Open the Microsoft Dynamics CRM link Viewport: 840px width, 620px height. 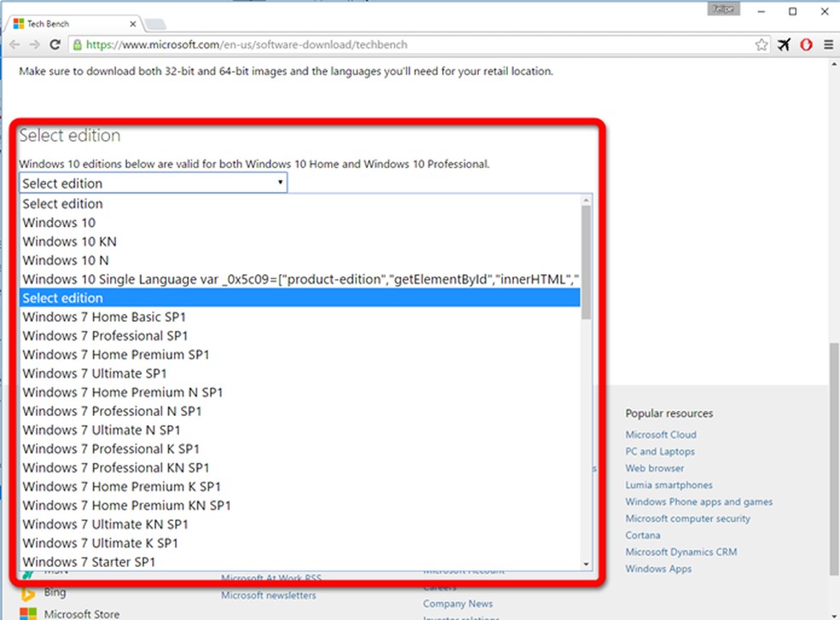[681, 552]
